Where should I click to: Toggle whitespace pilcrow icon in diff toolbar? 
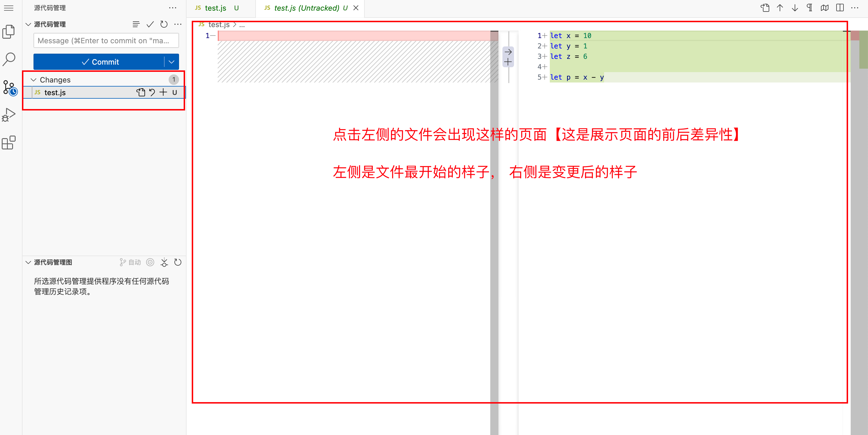[x=810, y=8]
